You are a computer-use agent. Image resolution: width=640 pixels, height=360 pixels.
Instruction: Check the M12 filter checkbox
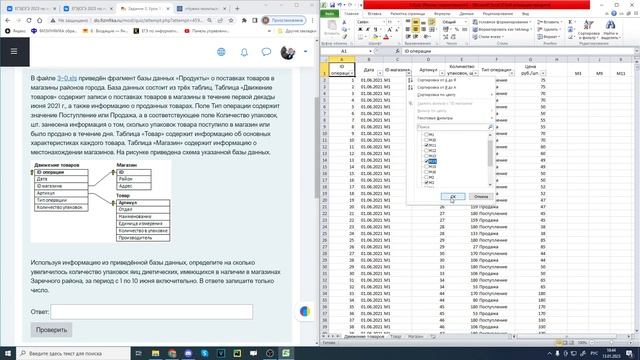[426, 151]
